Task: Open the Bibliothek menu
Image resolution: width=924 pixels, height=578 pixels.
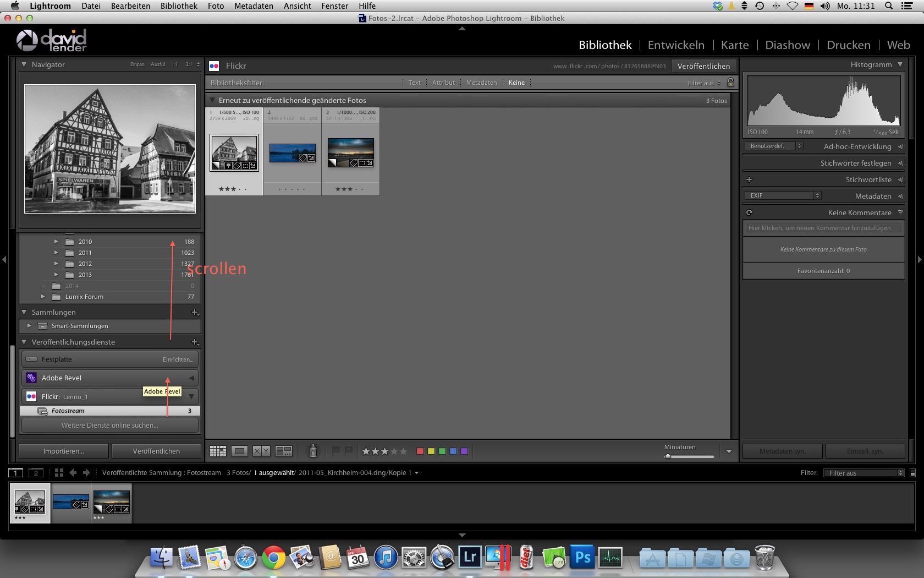Action: click(179, 6)
